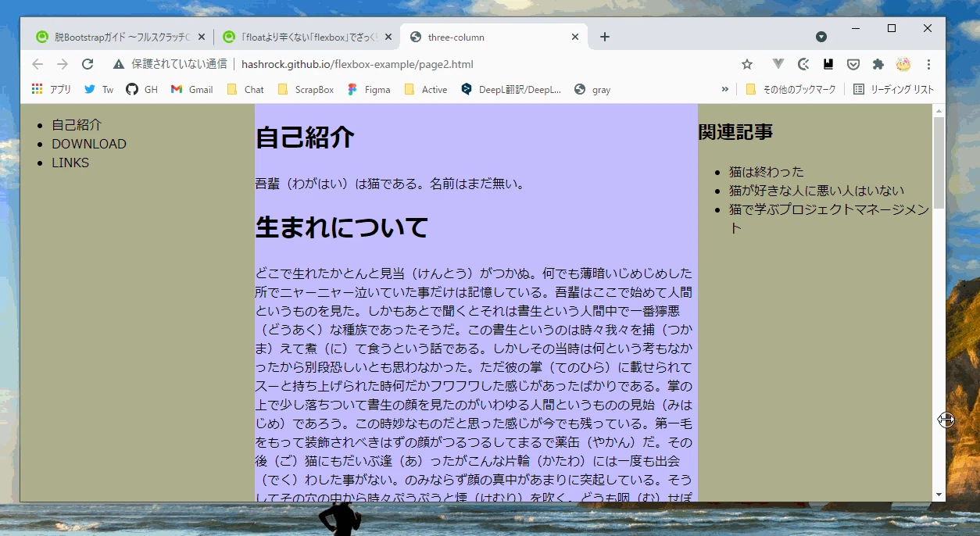This screenshot has height=536, width=980.
Task: Open the その他のブックマーク folder
Action: click(x=791, y=89)
